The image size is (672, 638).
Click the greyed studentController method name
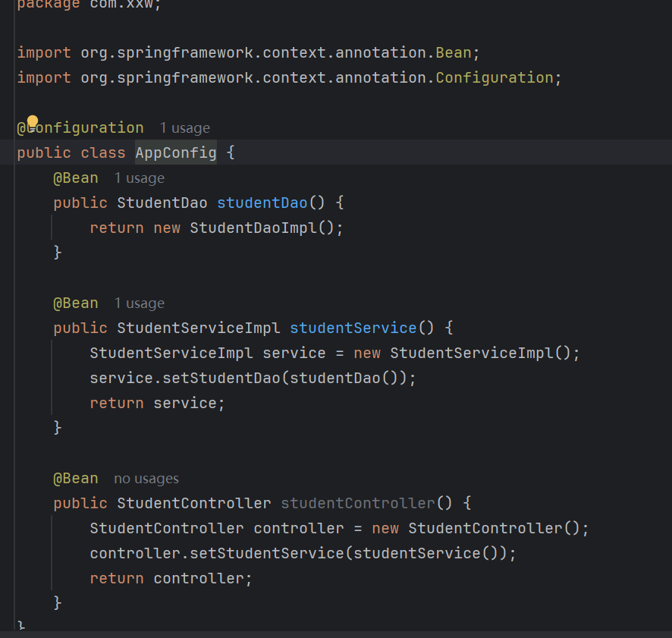pyautogui.click(x=358, y=504)
